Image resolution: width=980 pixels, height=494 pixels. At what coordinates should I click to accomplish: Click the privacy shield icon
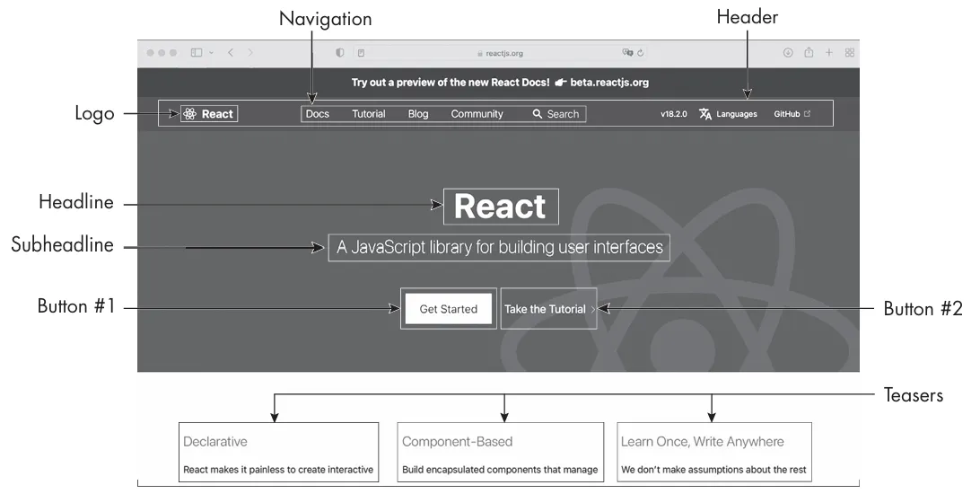[x=340, y=53]
